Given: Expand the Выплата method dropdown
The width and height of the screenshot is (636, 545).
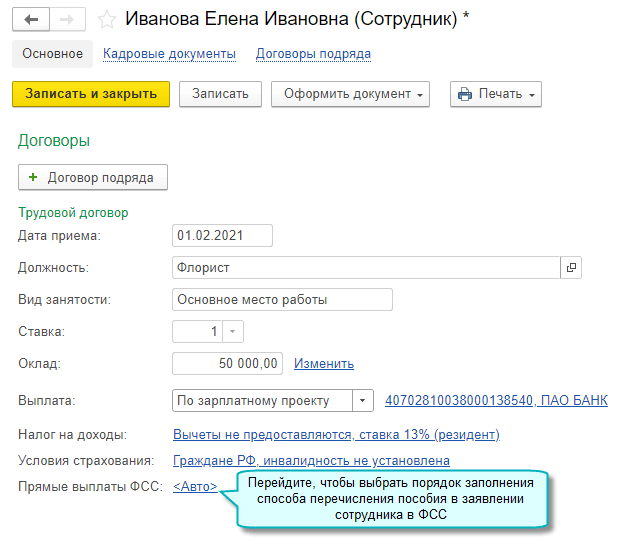Looking at the screenshot, I should [x=363, y=401].
